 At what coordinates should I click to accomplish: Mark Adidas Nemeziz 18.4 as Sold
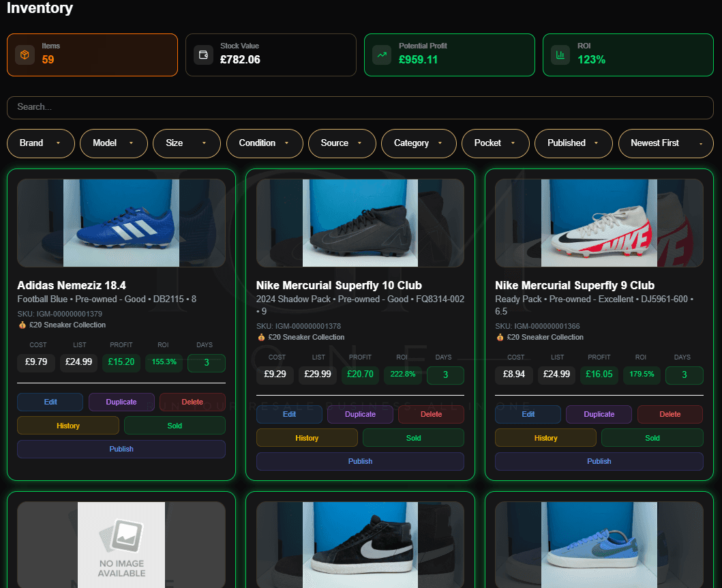(x=175, y=426)
